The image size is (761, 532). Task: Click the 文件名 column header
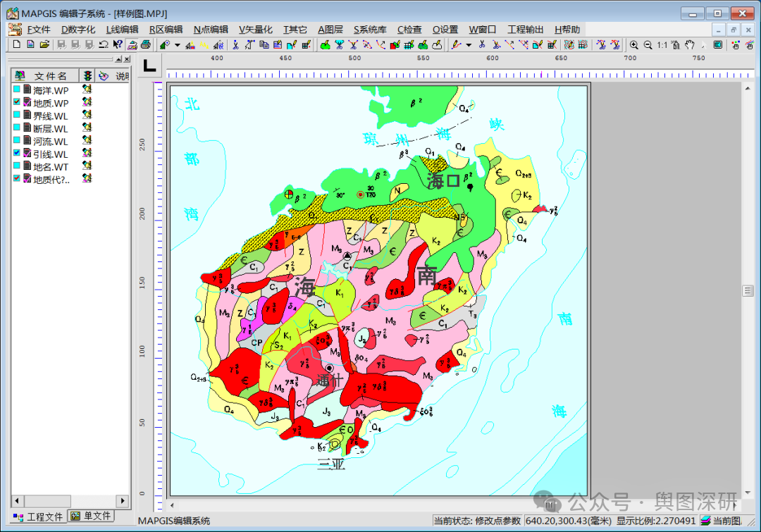coord(51,75)
